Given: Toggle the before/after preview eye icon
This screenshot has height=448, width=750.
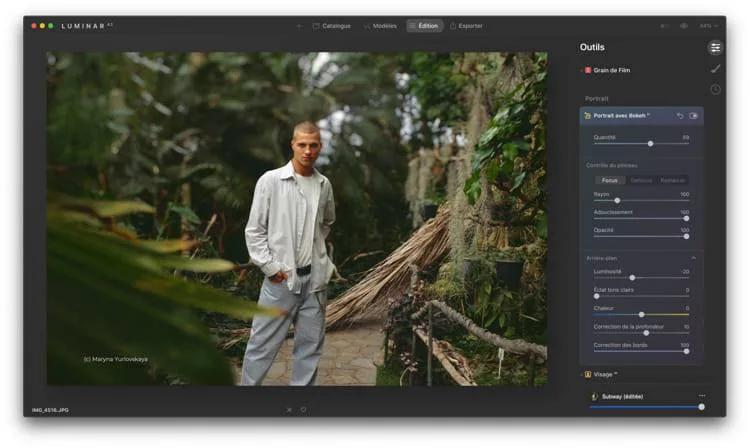Looking at the screenshot, I should tap(684, 26).
